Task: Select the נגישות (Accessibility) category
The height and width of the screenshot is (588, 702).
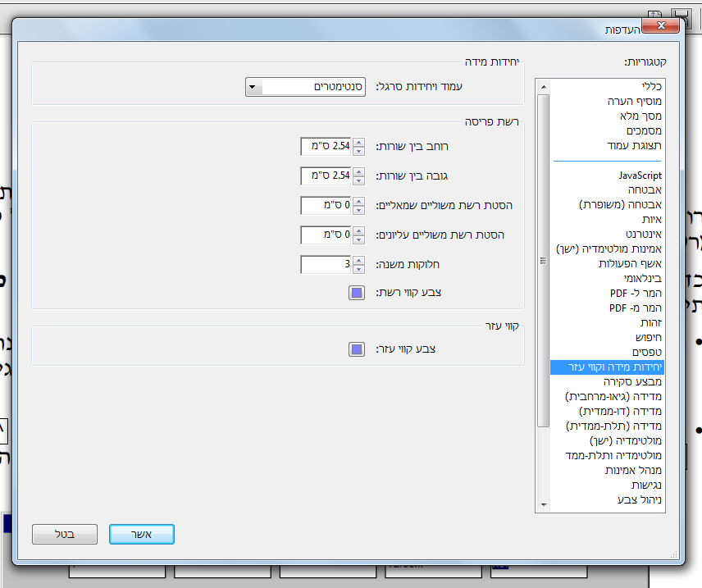Action: pyautogui.click(x=646, y=485)
